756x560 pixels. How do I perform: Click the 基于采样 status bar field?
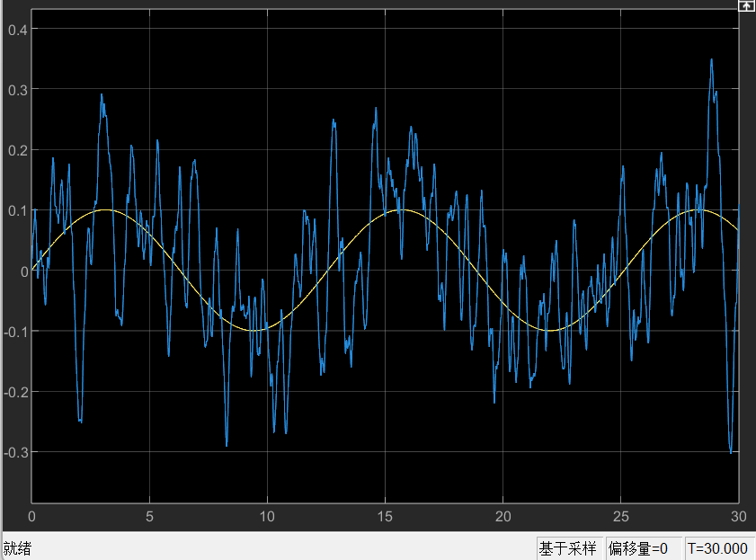pyautogui.click(x=567, y=548)
